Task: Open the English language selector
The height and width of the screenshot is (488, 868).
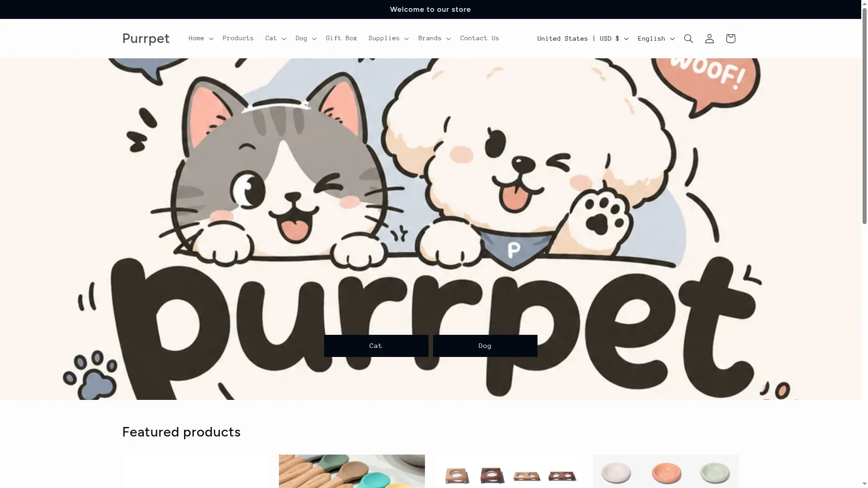Action: point(656,38)
